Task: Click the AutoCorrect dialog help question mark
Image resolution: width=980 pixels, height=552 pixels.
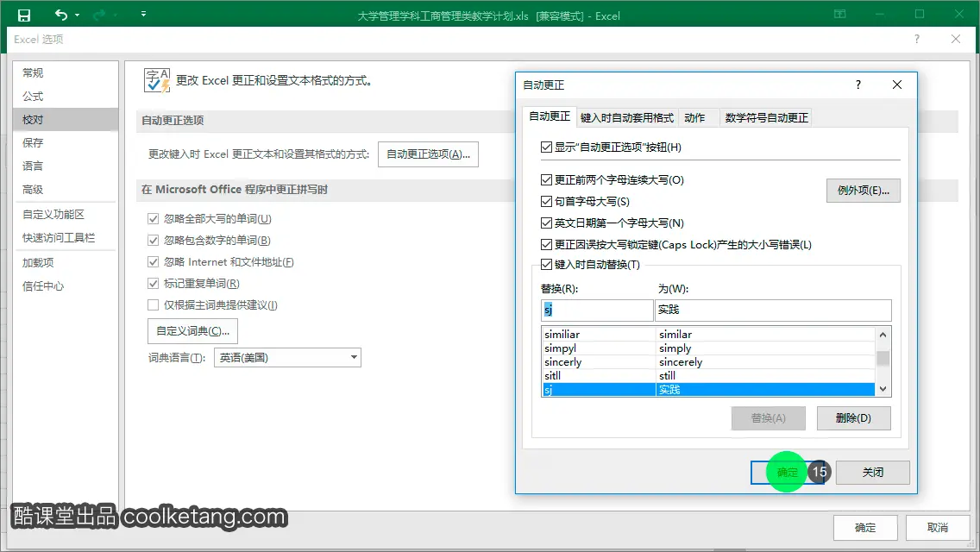Action: click(x=858, y=85)
